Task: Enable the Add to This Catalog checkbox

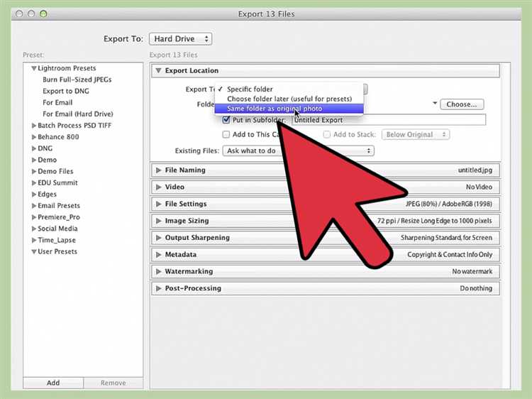Action: (226, 134)
